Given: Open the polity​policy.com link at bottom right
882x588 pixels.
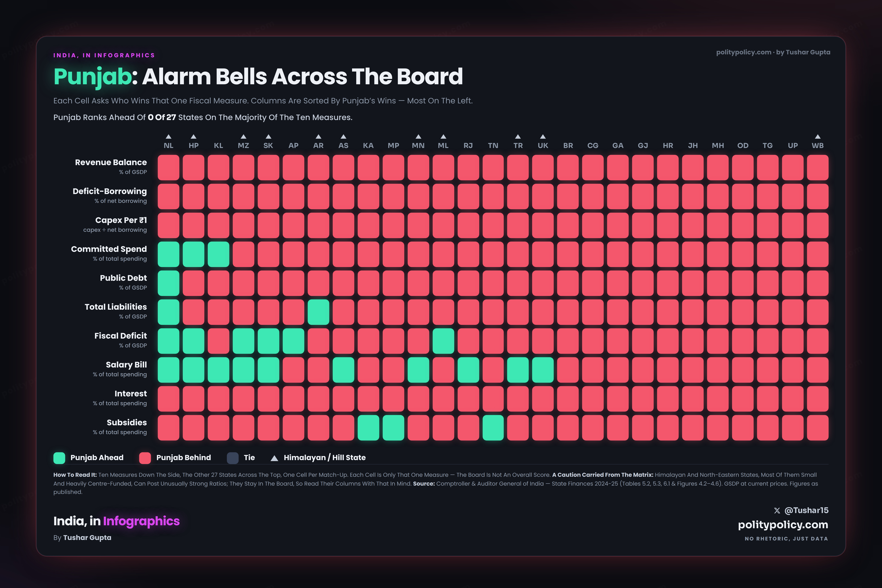Looking at the screenshot, I should pyautogui.click(x=783, y=525).
